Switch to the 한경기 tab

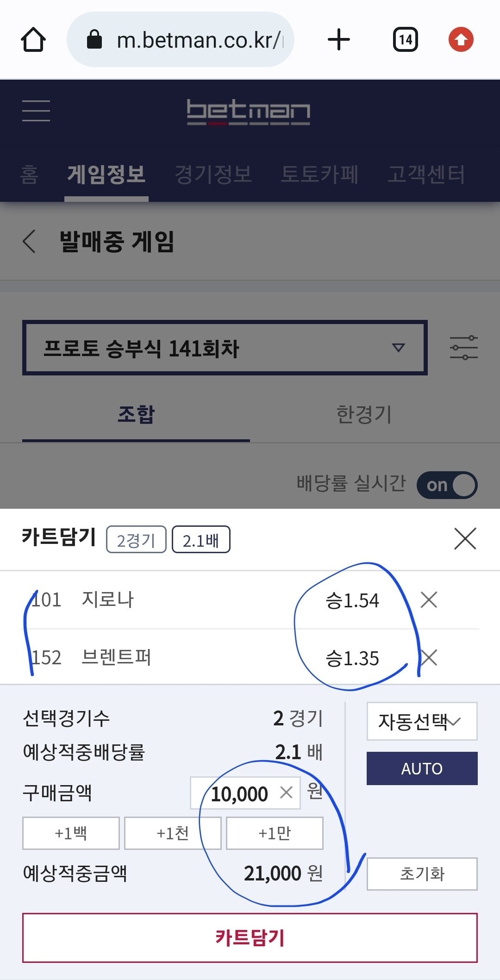(x=364, y=415)
